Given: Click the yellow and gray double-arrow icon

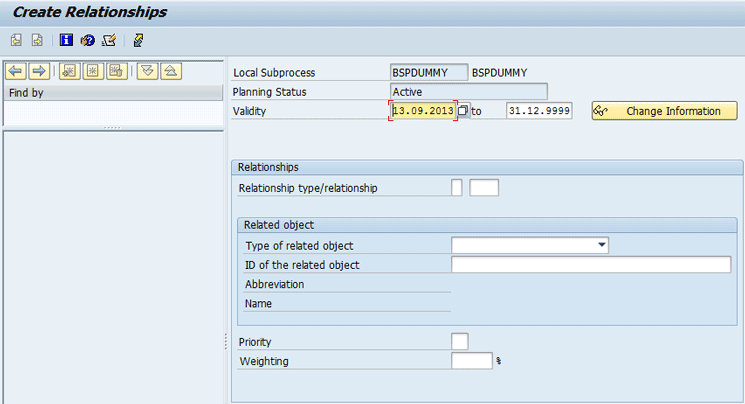Looking at the screenshot, I should click(x=138, y=40).
